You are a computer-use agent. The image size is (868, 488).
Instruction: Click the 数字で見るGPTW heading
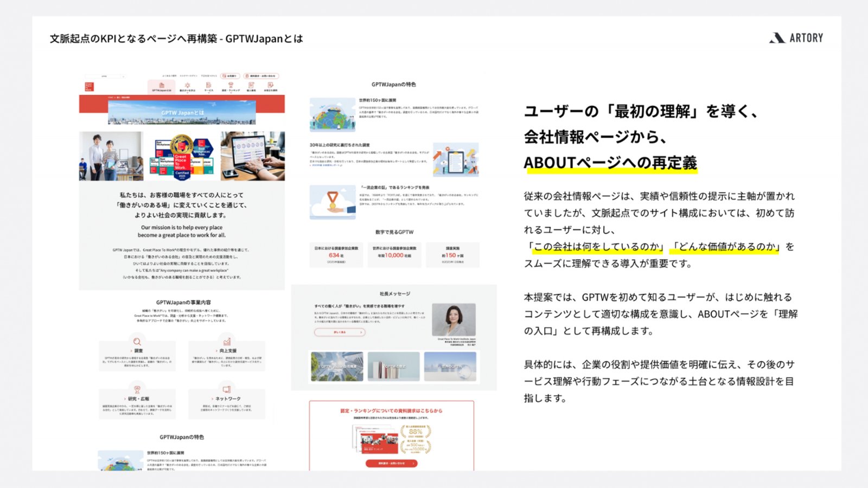click(394, 232)
